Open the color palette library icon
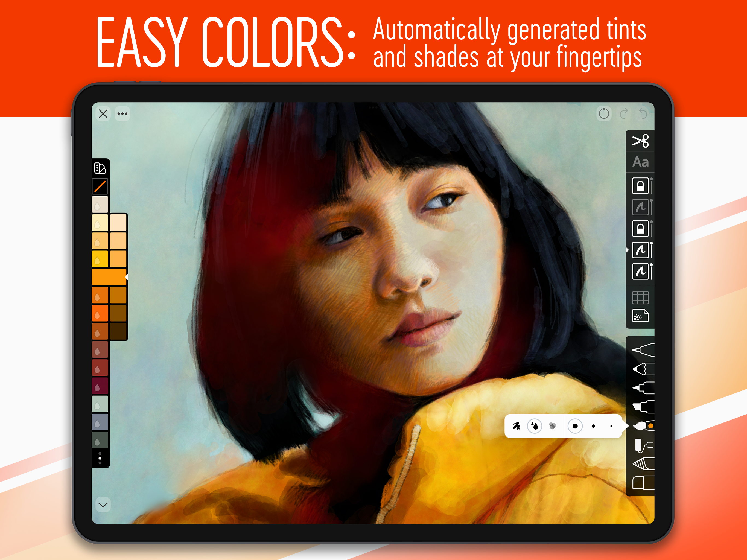This screenshot has width=747, height=560. click(x=100, y=168)
